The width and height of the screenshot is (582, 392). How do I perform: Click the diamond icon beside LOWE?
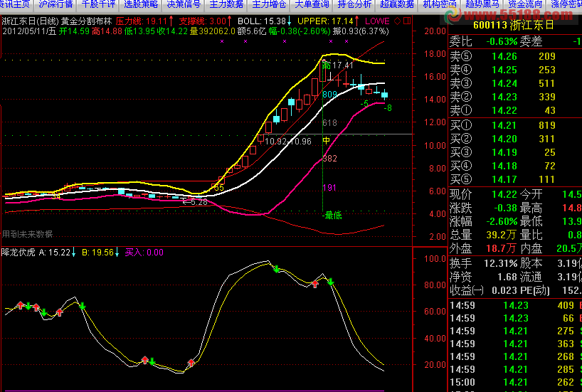point(398,21)
